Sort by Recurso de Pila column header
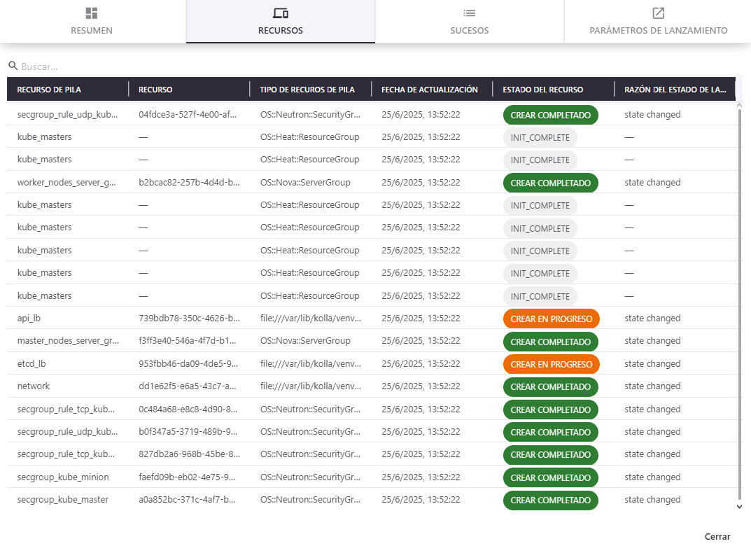The image size is (751, 560). pos(49,90)
